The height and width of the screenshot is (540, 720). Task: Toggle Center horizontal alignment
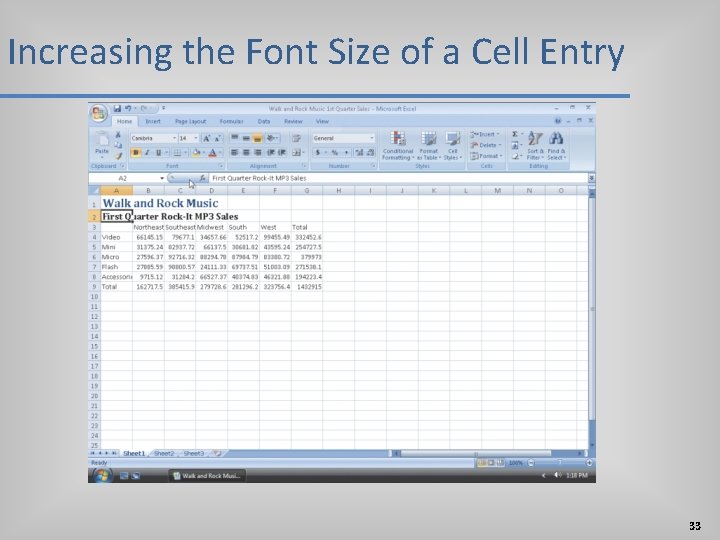point(246,152)
